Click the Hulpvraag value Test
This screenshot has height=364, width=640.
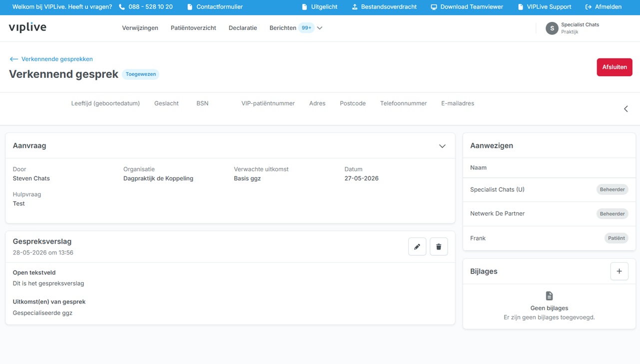(x=18, y=203)
